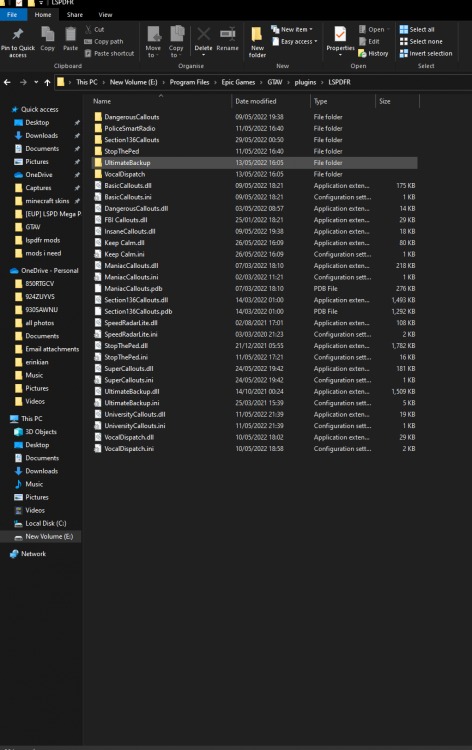Screen dimensions: 472x750
Task: Click Program Files in the address breadcrumb
Action: (x=189, y=82)
